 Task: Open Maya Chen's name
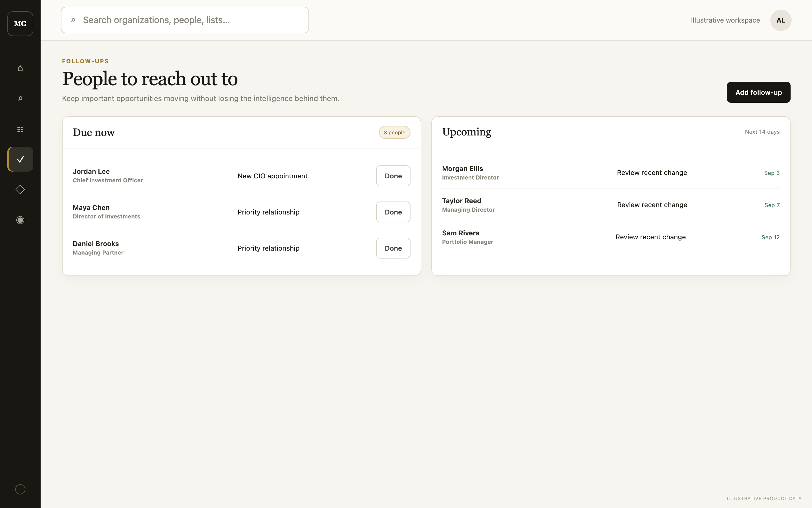tap(91, 208)
